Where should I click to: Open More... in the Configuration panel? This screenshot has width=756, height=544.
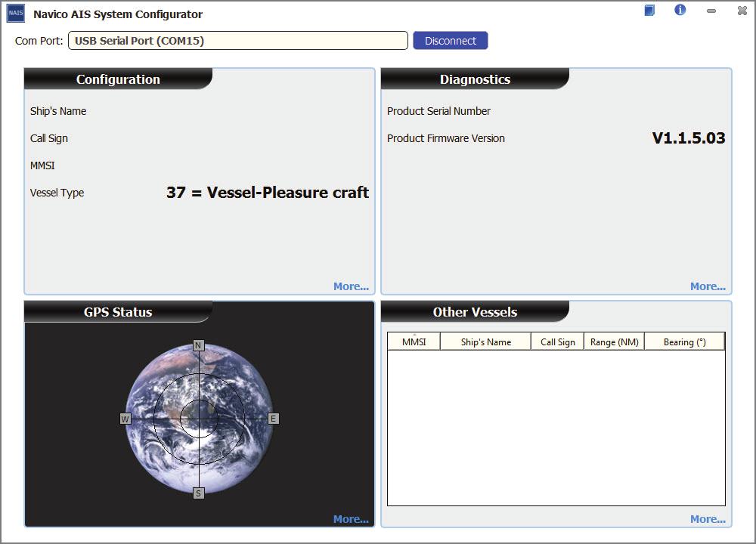tap(351, 286)
